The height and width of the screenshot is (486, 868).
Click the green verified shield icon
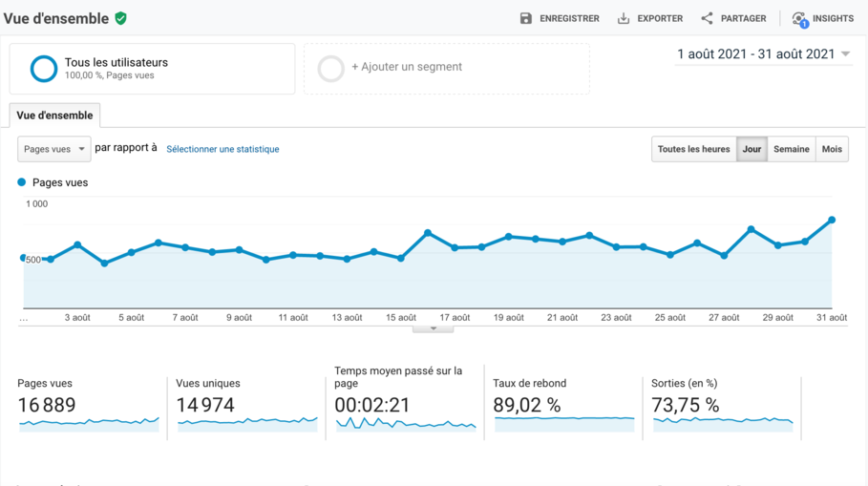[120, 18]
